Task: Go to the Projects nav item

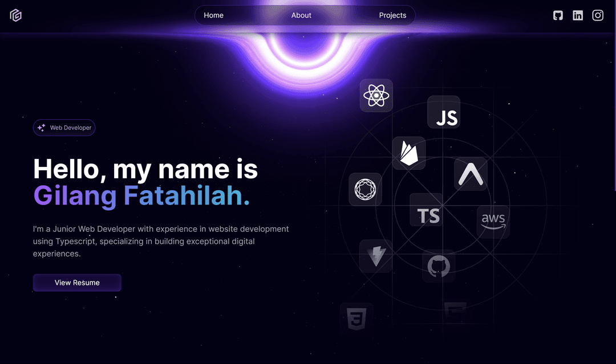Action: coord(392,15)
